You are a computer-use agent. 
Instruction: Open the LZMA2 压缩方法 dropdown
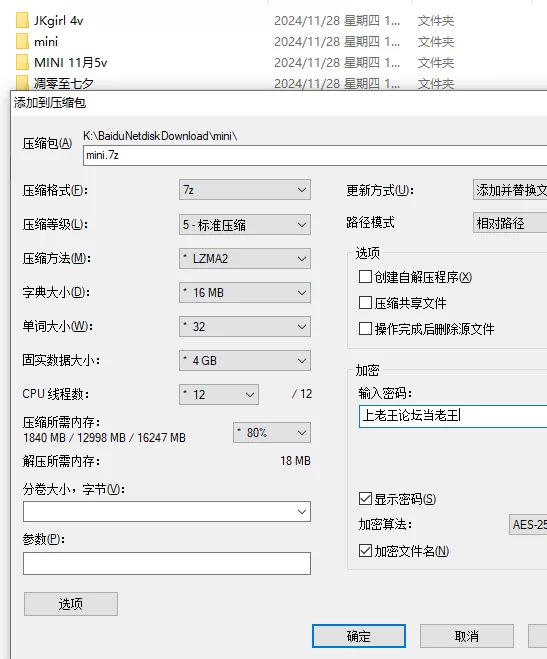[245, 258]
